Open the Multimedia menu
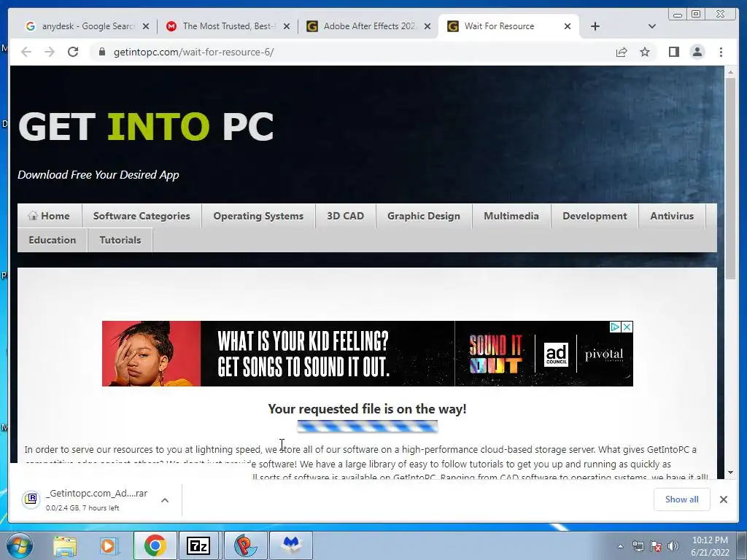The image size is (747, 560). pos(511,216)
